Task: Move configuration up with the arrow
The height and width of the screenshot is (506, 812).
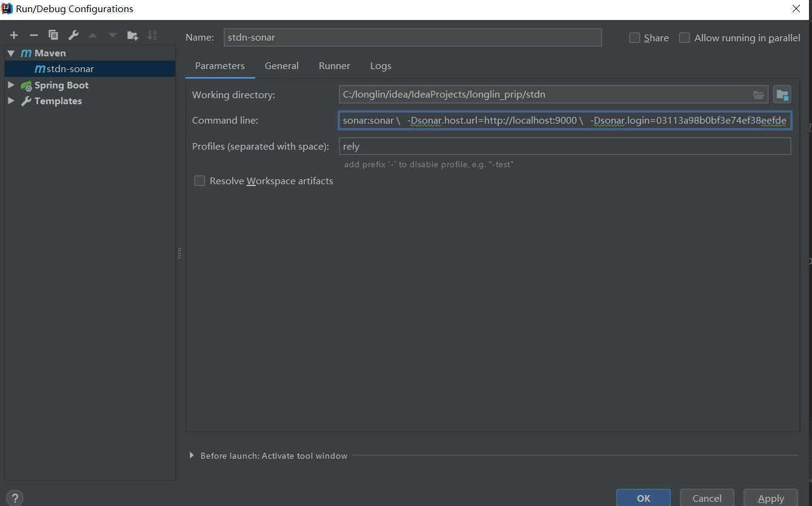Action: [x=93, y=35]
